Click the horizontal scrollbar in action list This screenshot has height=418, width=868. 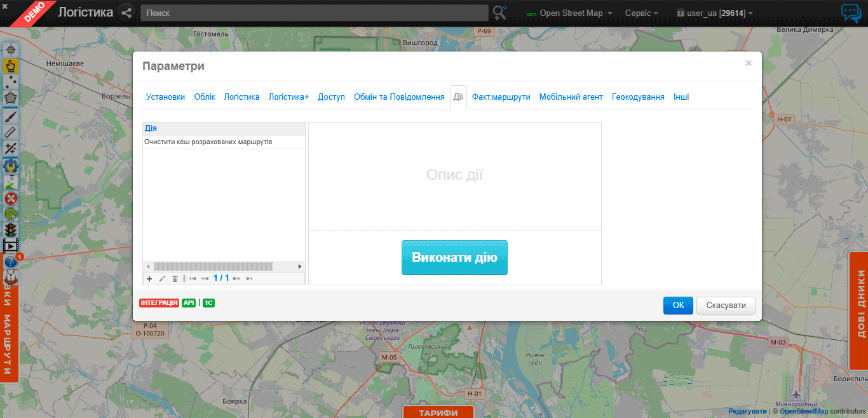pos(213,267)
